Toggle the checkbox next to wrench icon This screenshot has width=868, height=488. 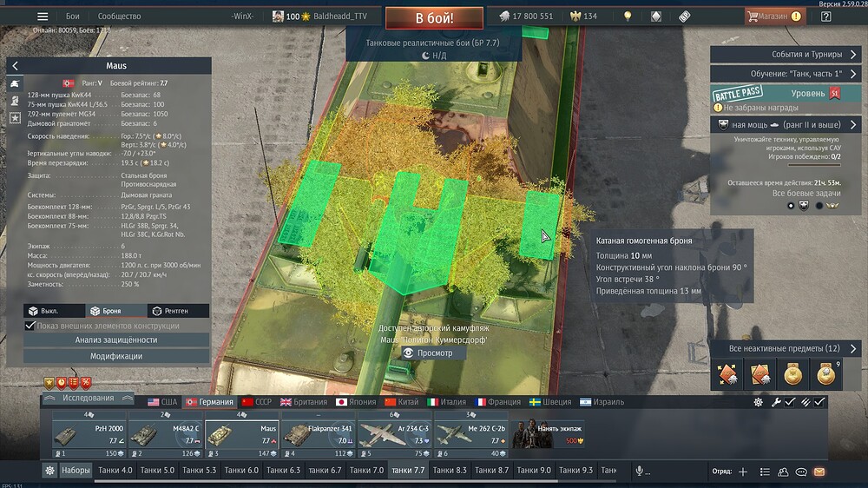[790, 402]
